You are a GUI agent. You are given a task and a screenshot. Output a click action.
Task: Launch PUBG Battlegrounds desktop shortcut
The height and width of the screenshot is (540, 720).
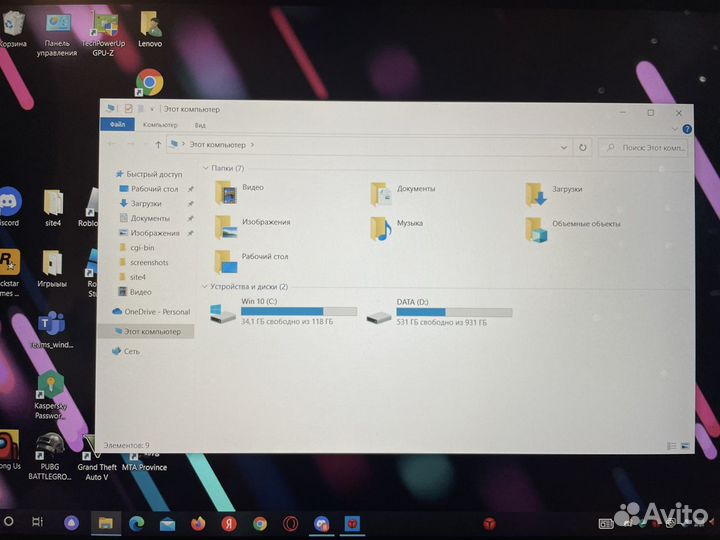tap(50, 456)
